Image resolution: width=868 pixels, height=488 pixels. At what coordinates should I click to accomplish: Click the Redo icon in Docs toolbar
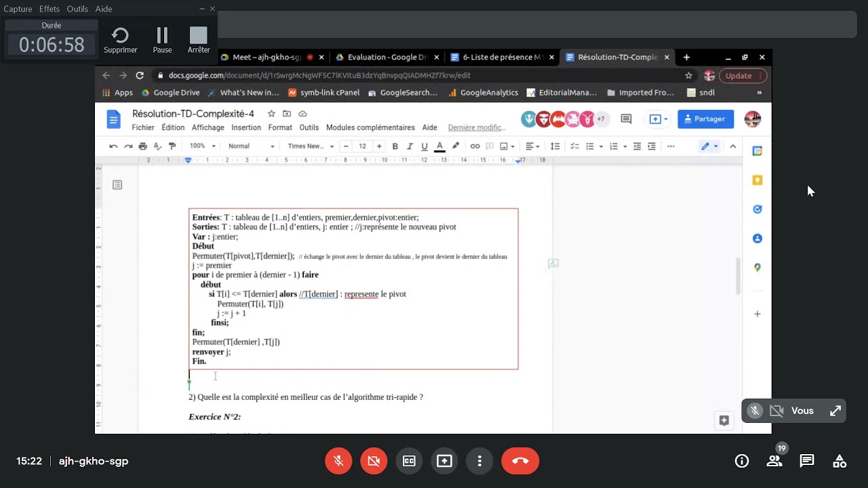128,146
